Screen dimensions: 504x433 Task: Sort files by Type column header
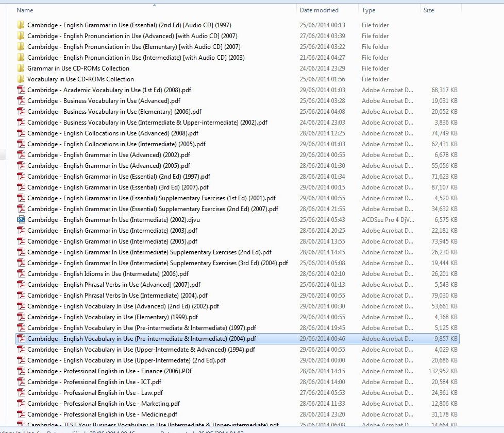[368, 10]
